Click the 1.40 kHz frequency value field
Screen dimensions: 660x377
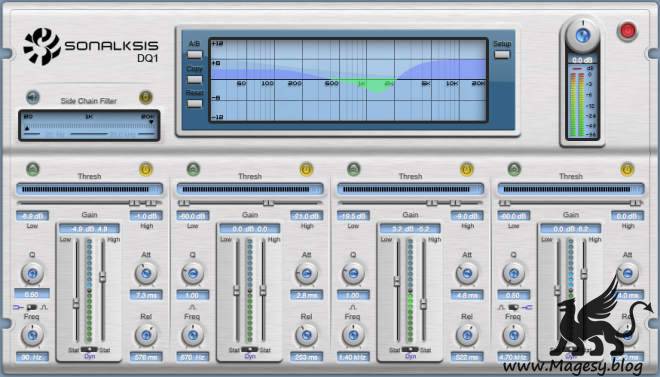pos(353,357)
